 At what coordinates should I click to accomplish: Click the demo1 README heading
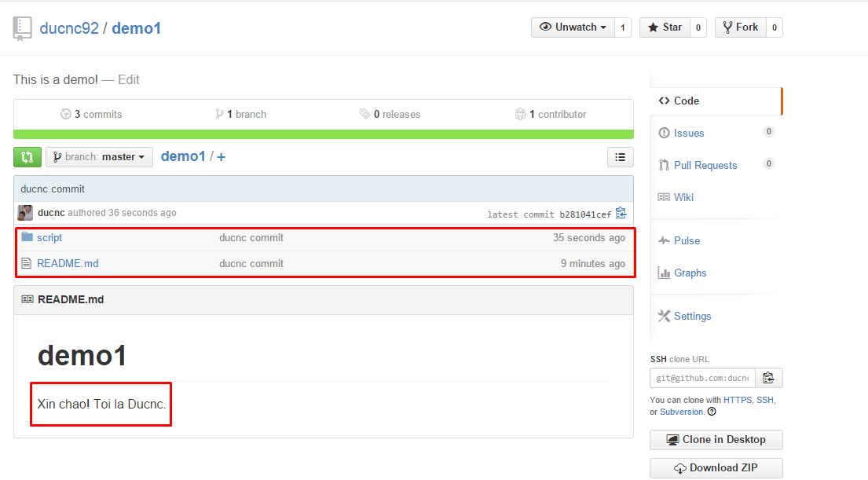(x=82, y=355)
